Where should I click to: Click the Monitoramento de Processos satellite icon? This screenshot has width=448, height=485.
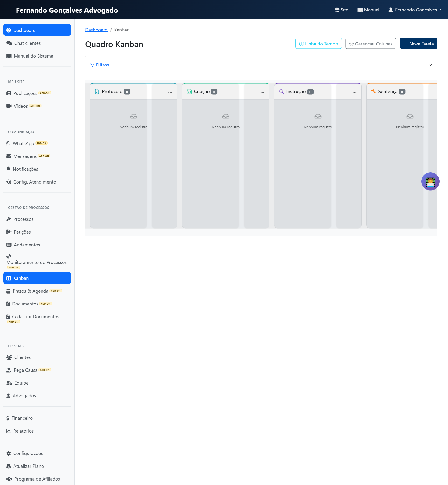click(x=9, y=256)
